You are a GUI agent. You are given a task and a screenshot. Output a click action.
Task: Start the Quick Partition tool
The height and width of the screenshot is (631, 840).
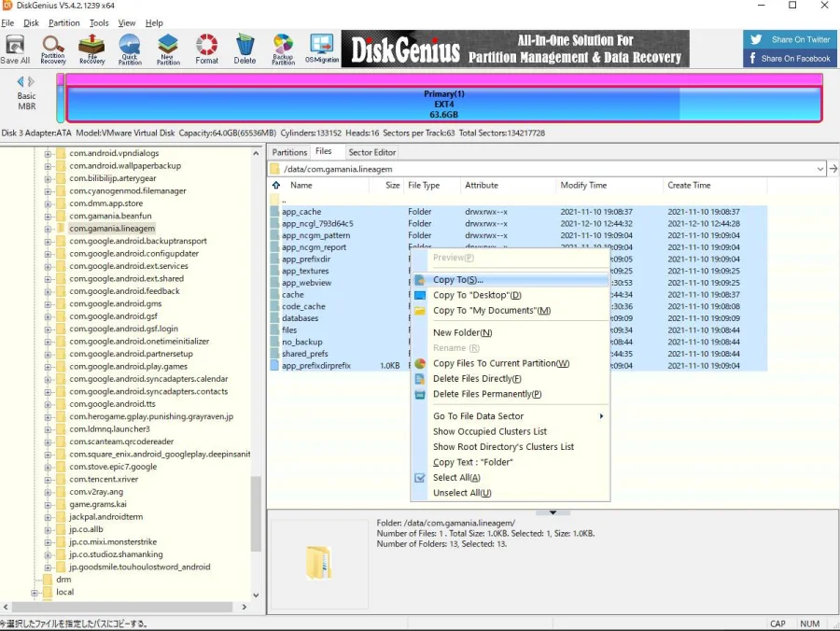(130, 49)
